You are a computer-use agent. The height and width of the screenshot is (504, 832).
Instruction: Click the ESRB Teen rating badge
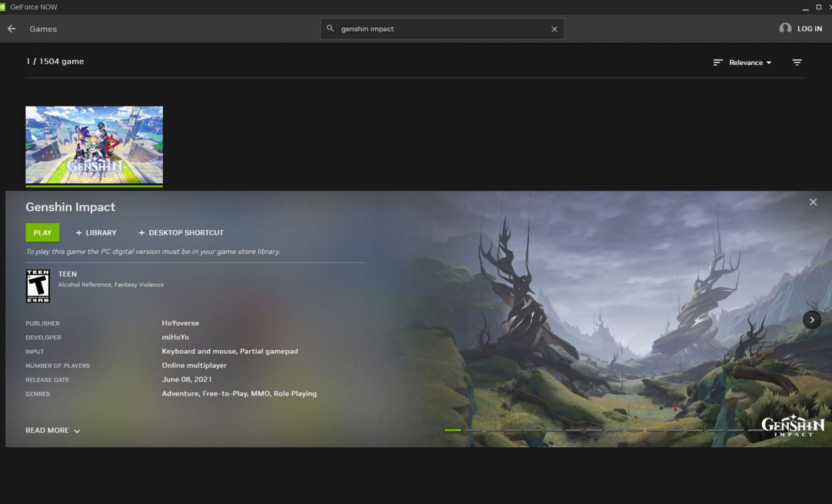[x=38, y=286]
